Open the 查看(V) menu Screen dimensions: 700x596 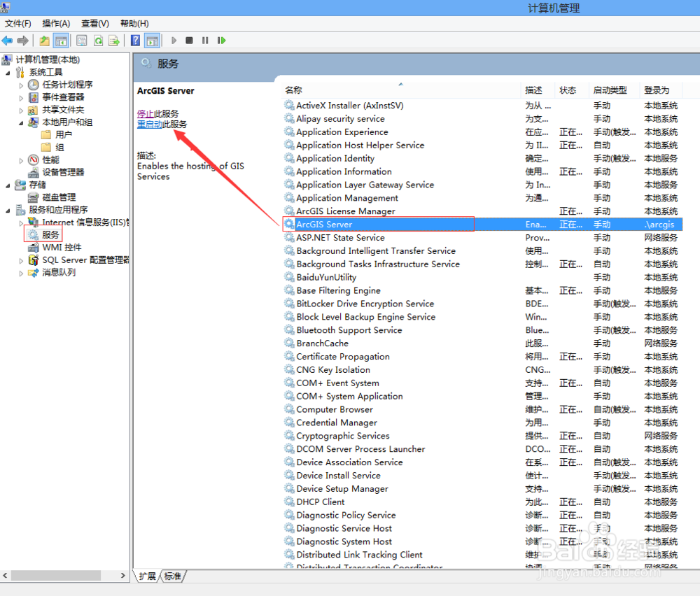pos(95,24)
